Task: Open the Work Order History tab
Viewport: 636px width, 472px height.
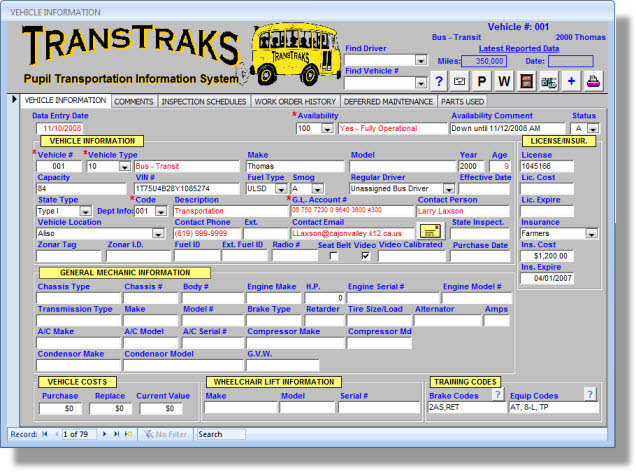Action: coord(293,101)
